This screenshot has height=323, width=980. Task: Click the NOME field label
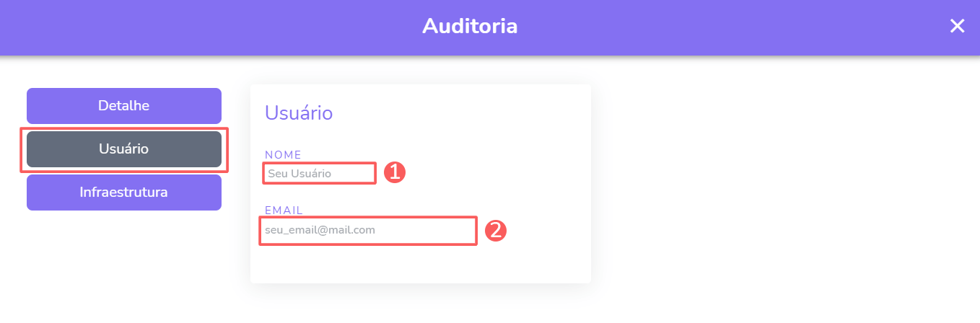(283, 154)
